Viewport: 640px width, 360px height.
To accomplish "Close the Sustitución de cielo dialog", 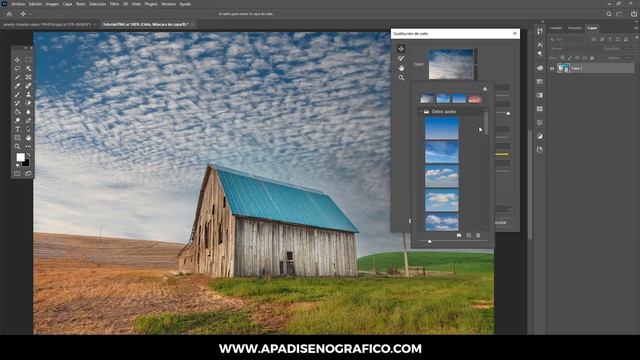I will pyautogui.click(x=515, y=33).
